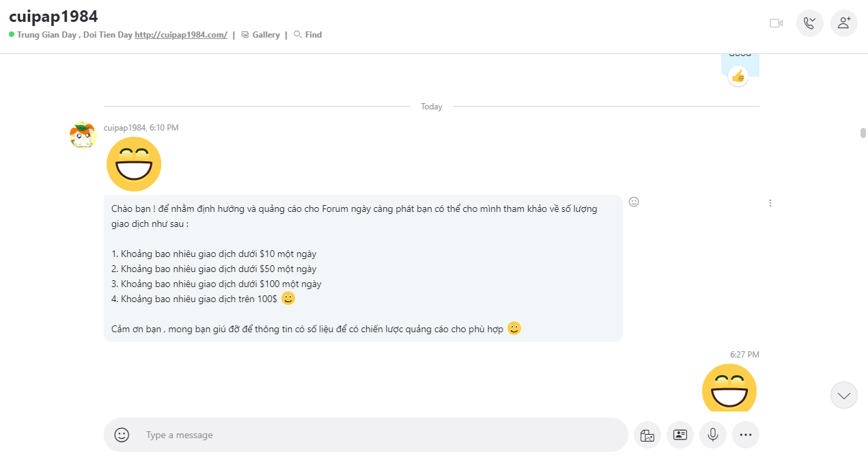Open the emoji picker in message box

pos(122,435)
